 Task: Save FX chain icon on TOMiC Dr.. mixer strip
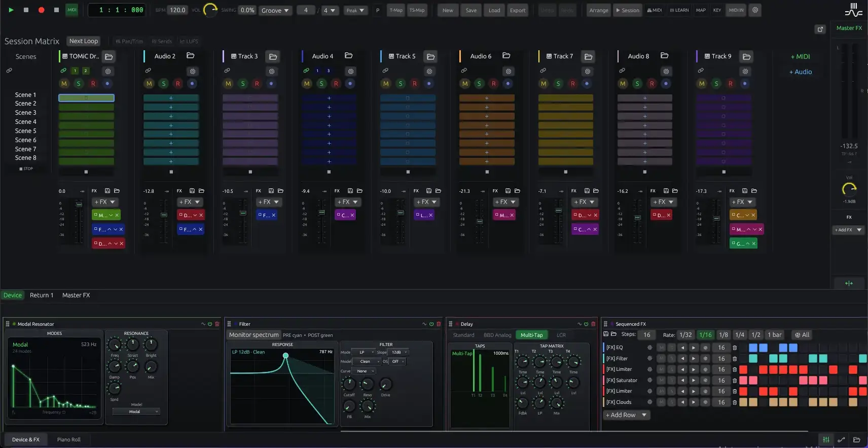click(x=107, y=191)
